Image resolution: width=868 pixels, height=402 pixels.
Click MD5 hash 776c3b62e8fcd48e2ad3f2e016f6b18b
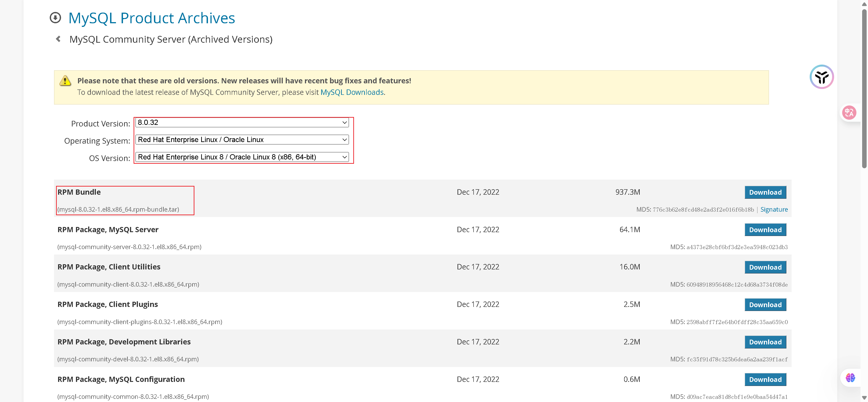pos(703,210)
